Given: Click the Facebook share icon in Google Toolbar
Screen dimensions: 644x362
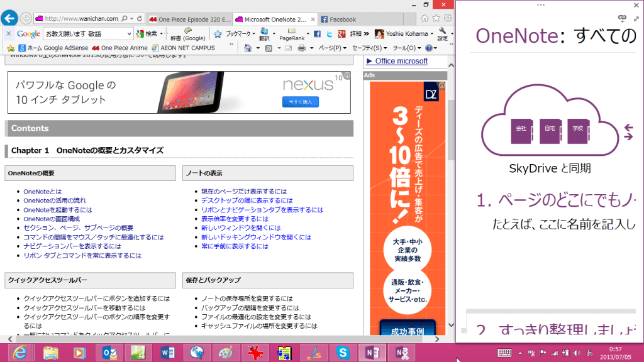Looking at the screenshot, I should pos(317,34).
